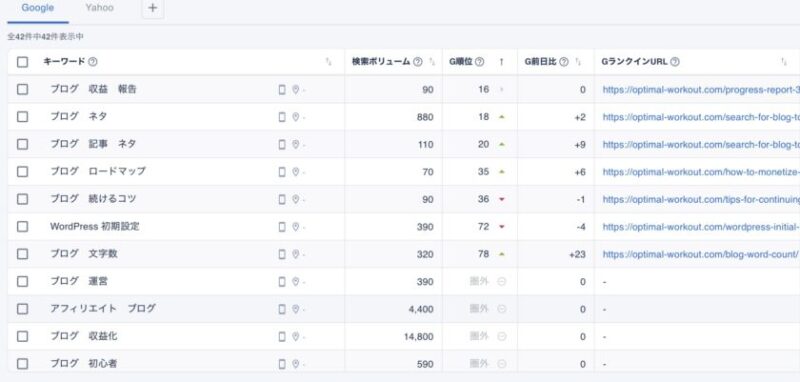The width and height of the screenshot is (800, 382).
Task: Open wordpress-initial ranked URL link
Action: pyautogui.click(x=701, y=227)
